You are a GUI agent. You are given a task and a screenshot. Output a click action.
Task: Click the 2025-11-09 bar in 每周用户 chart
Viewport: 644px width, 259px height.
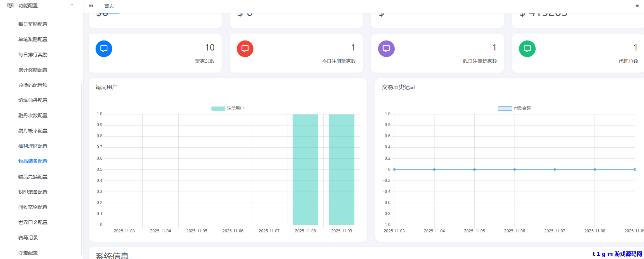coord(341,169)
